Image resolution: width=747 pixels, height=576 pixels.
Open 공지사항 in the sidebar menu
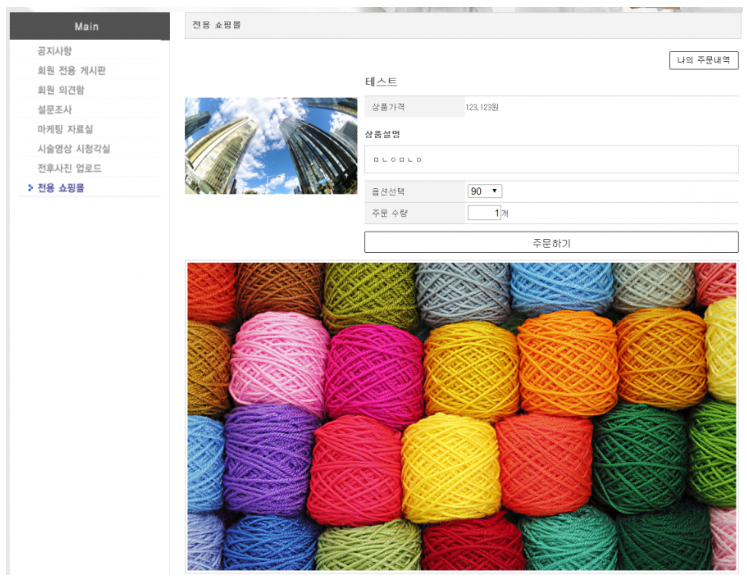54,51
